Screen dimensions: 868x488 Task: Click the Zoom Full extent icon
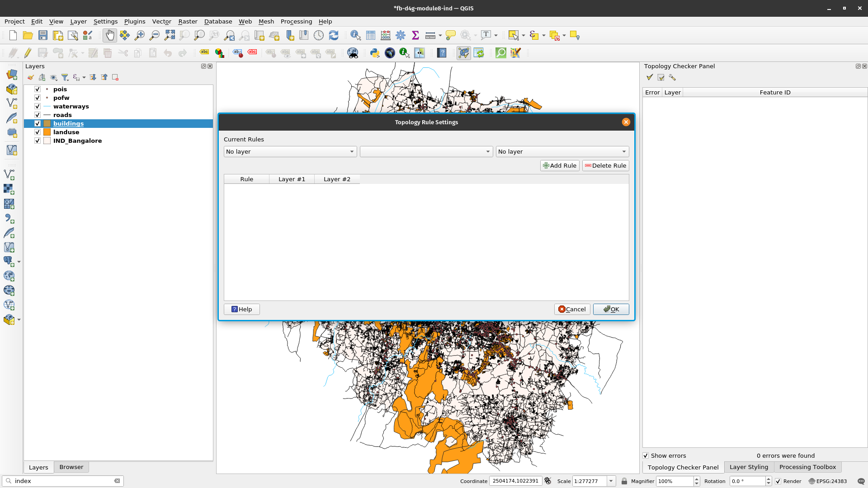coord(170,35)
